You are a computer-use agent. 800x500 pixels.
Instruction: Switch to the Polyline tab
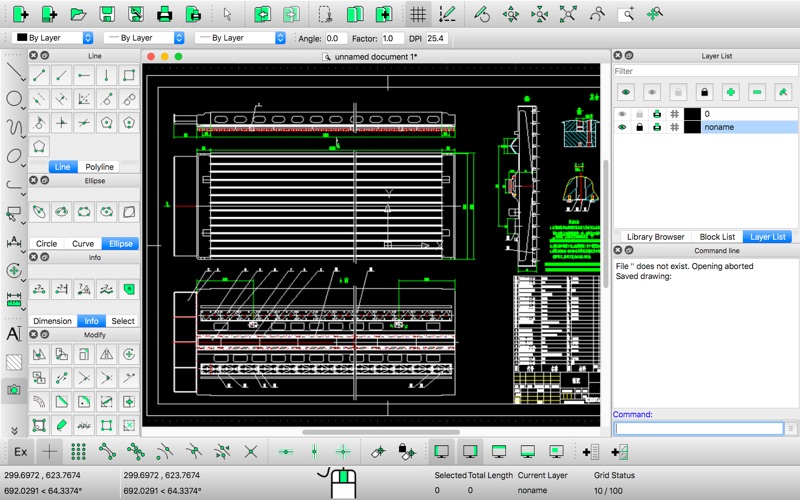click(99, 167)
